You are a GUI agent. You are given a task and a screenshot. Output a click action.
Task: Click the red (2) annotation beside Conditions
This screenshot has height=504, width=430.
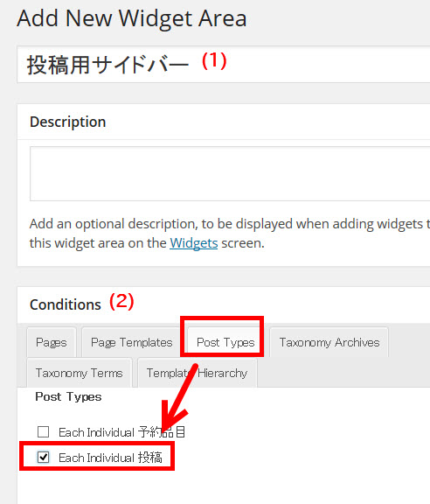(121, 302)
